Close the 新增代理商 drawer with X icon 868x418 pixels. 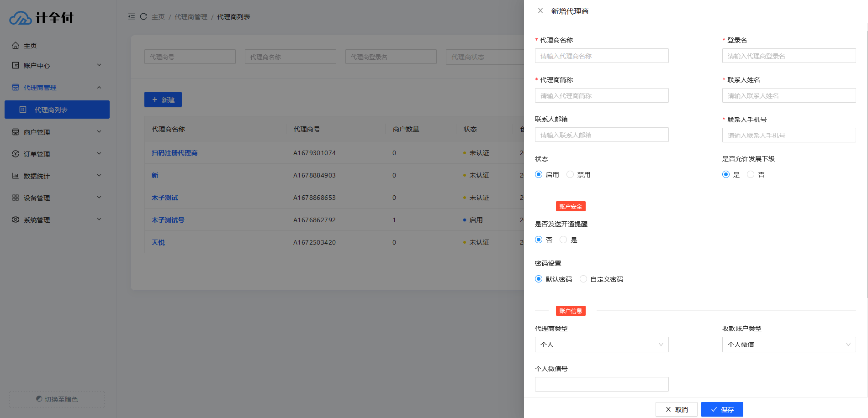[540, 10]
